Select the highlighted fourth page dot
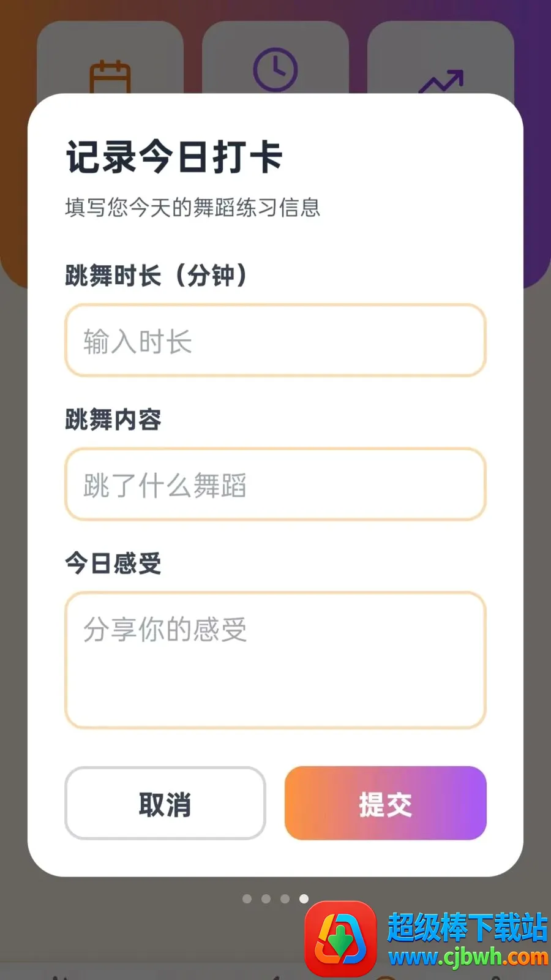551x980 pixels. click(x=304, y=899)
